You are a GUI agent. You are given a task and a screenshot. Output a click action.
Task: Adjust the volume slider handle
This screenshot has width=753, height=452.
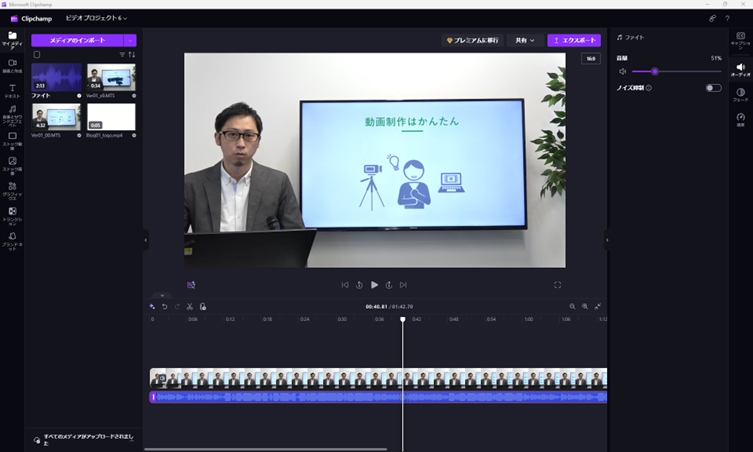pos(655,72)
